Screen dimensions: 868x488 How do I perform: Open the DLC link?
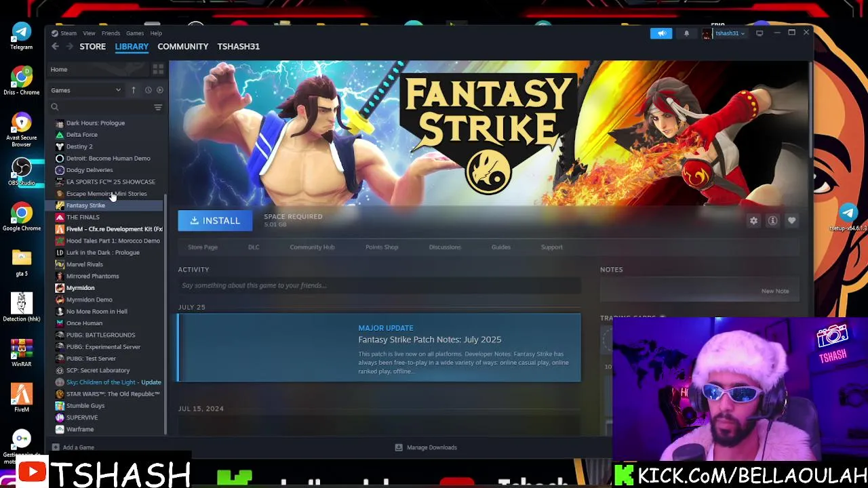pyautogui.click(x=254, y=247)
